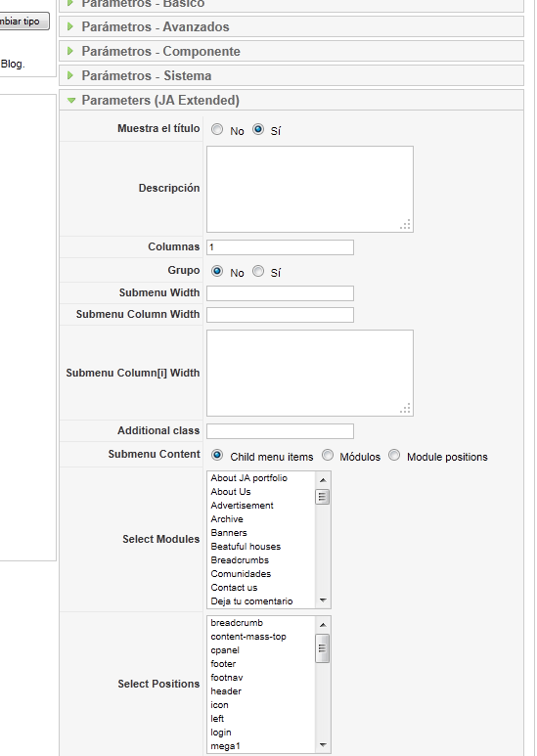Set Grupo to Sí
The height and width of the screenshot is (756, 537).
tap(258, 272)
